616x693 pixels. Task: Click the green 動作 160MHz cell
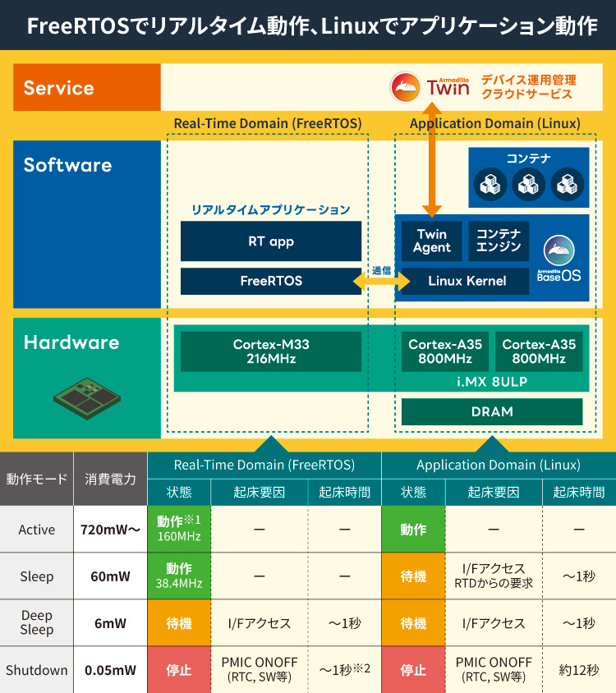click(x=179, y=530)
